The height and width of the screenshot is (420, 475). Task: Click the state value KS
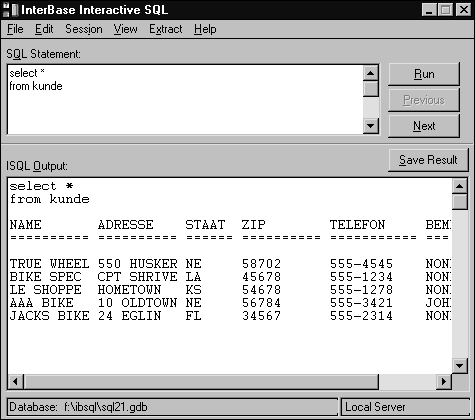click(x=193, y=290)
